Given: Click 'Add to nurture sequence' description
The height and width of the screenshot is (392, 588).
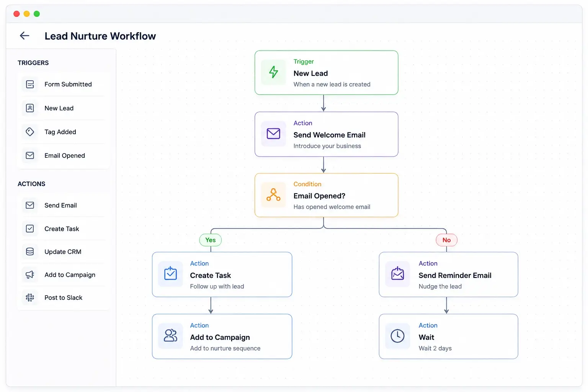Looking at the screenshot, I should point(225,348).
